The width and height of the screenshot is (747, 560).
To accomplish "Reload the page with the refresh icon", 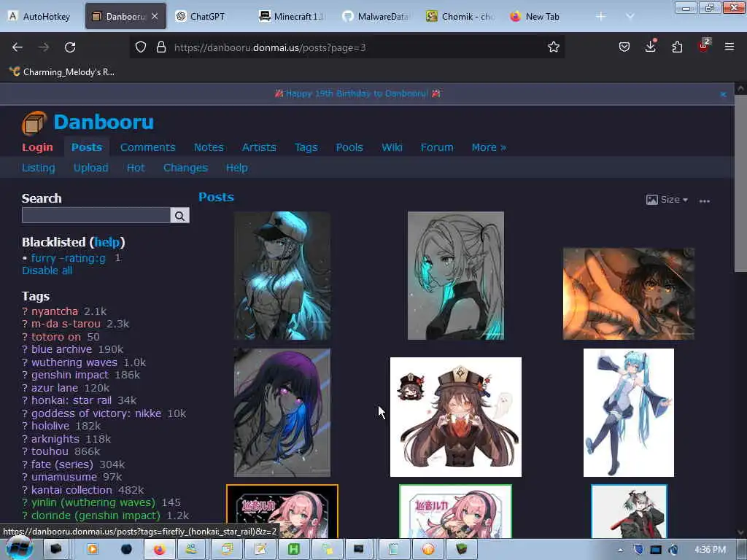I will 70,47.
